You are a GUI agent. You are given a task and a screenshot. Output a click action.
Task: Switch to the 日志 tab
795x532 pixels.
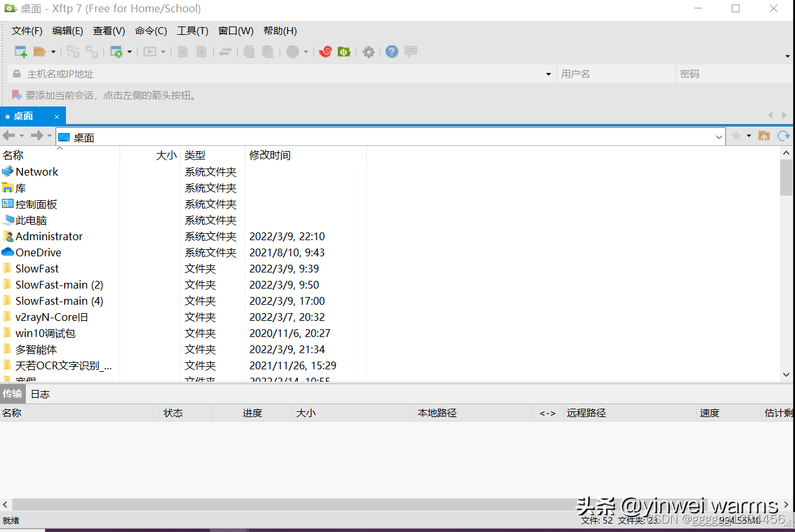click(40, 394)
